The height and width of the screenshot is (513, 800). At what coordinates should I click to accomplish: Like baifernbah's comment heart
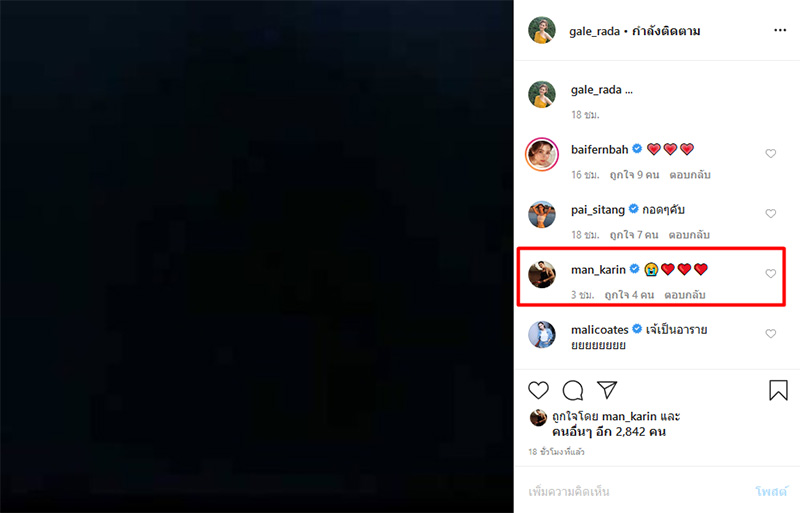coord(770,153)
